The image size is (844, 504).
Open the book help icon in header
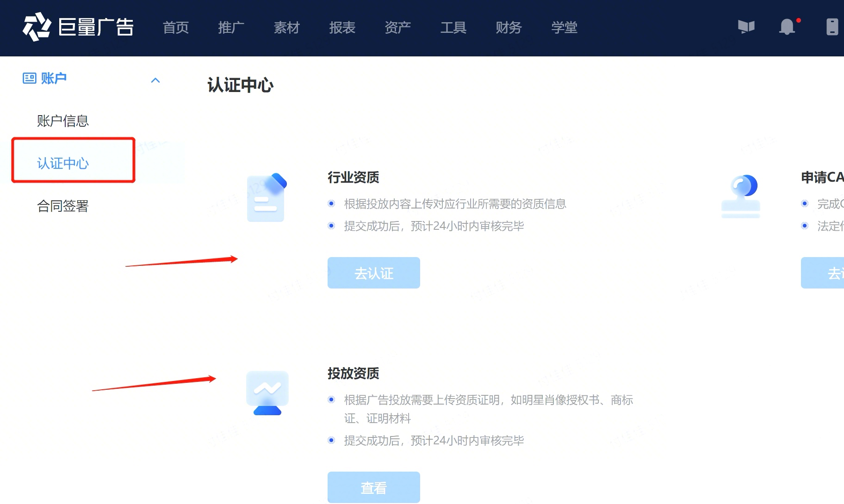[x=746, y=27]
